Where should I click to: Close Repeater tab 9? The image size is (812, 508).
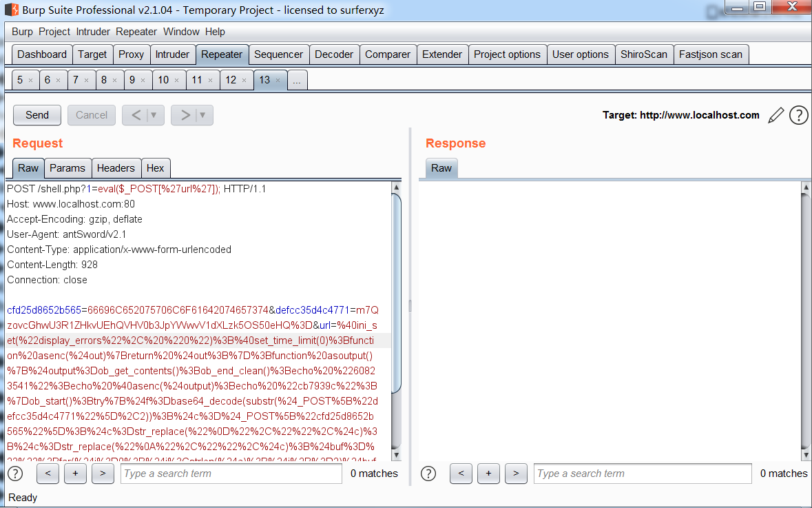(143, 81)
